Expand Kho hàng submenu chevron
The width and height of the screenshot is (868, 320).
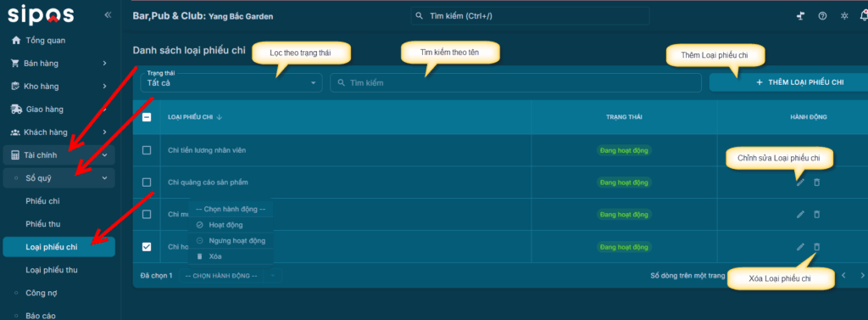104,87
